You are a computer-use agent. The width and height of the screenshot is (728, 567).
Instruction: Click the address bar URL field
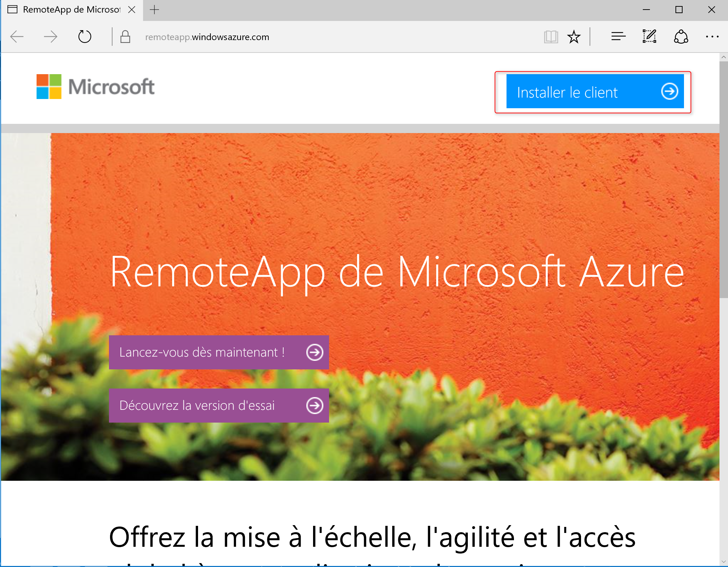319,37
